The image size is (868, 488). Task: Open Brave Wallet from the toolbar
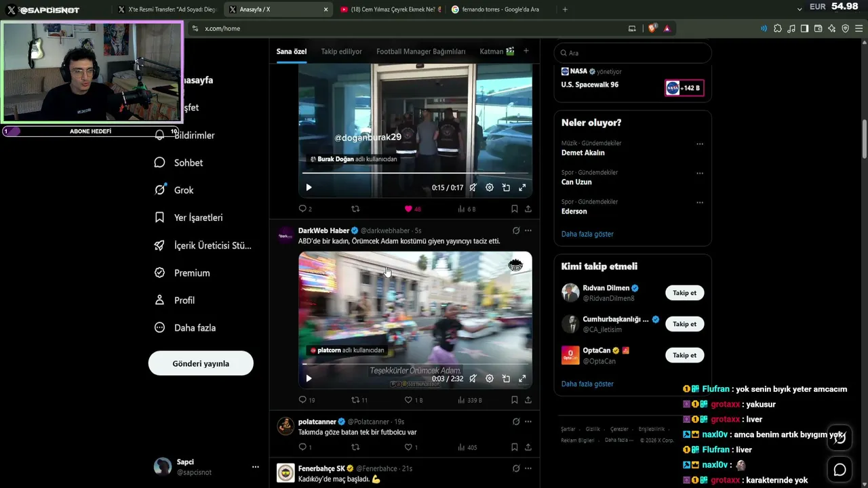(x=818, y=28)
